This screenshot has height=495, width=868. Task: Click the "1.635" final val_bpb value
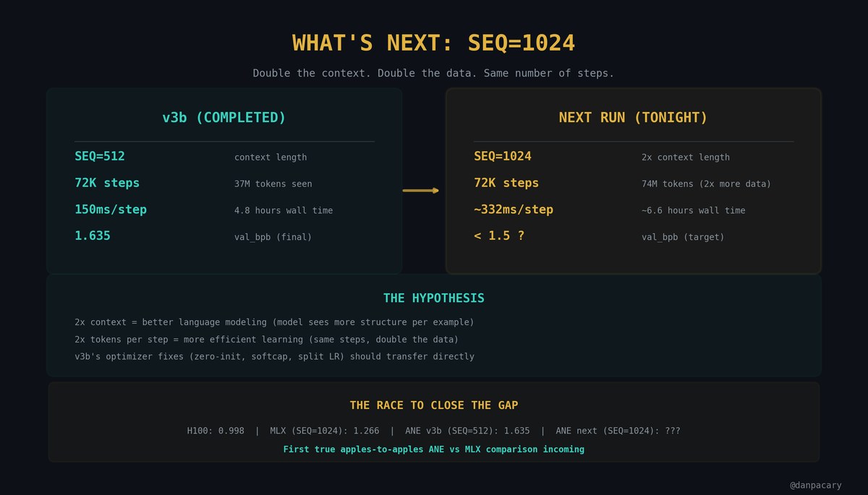point(93,236)
